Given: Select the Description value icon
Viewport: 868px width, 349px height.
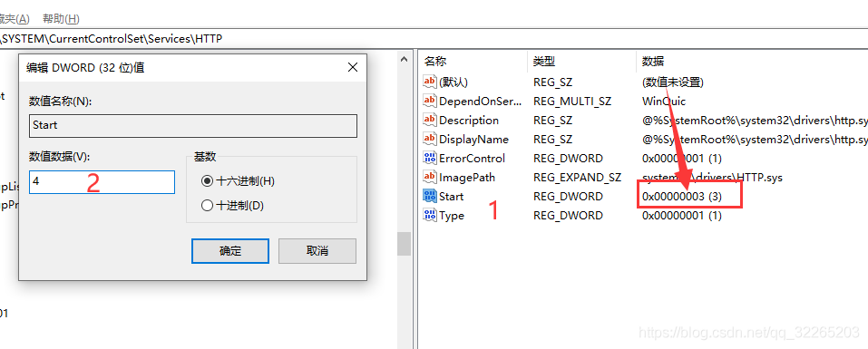Looking at the screenshot, I should [x=430, y=120].
